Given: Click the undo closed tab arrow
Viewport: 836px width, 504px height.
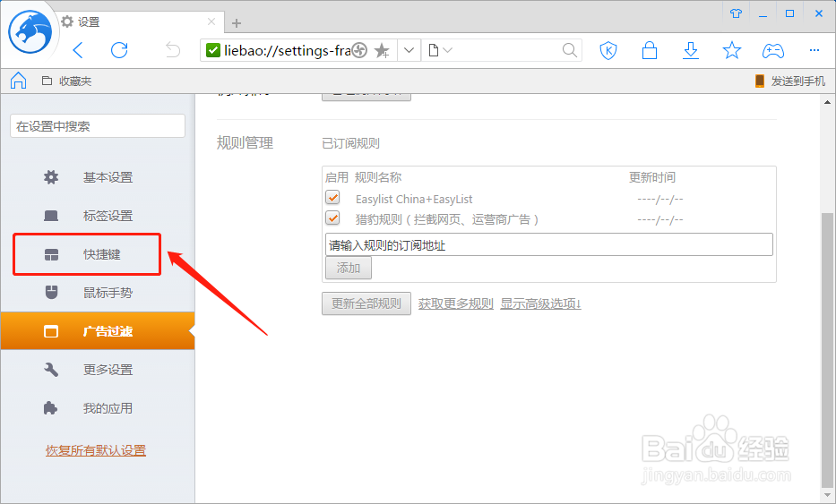Looking at the screenshot, I should (172, 50).
